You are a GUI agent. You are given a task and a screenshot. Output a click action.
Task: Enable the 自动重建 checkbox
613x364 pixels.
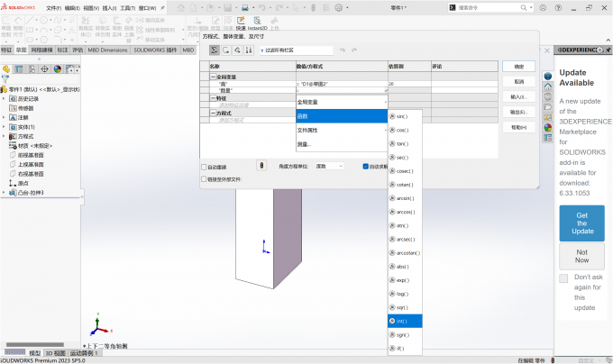[204, 168]
